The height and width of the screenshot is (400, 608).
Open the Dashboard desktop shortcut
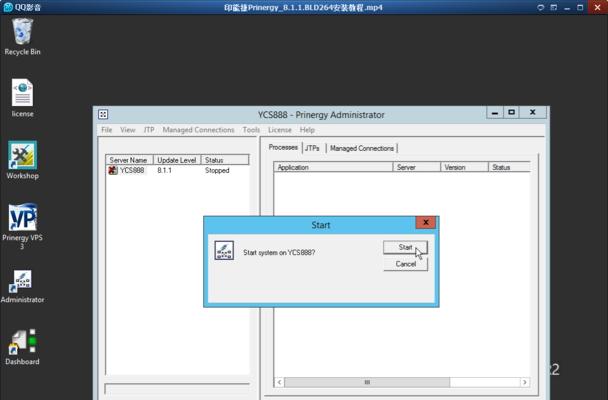coord(22,347)
